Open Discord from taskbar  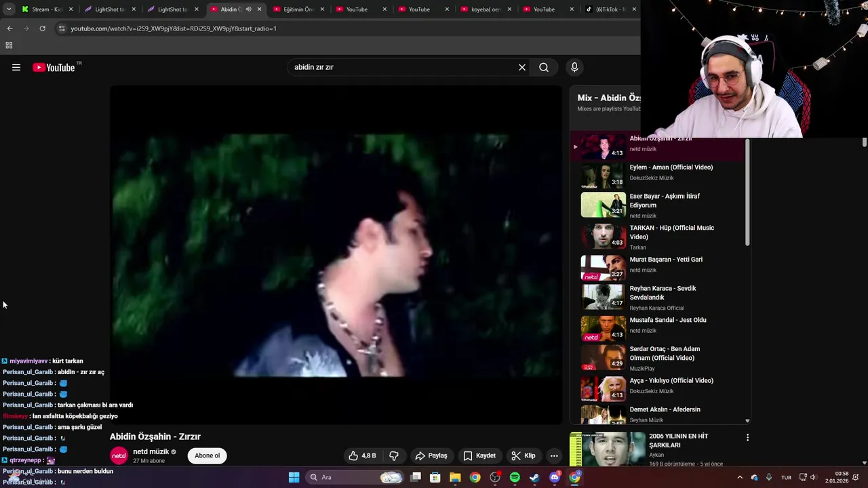(x=555, y=477)
